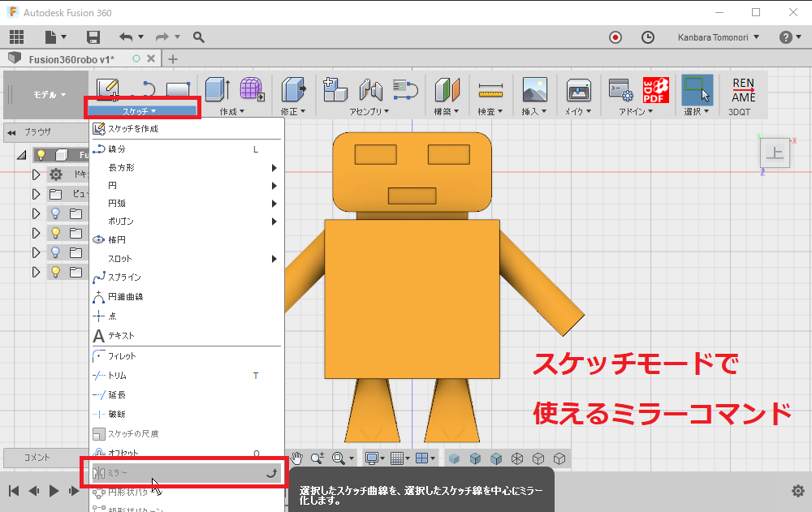Image resolution: width=812 pixels, height=512 pixels.
Task: Open the 長方形 (Rectangle) submenu
Action: click(x=187, y=168)
